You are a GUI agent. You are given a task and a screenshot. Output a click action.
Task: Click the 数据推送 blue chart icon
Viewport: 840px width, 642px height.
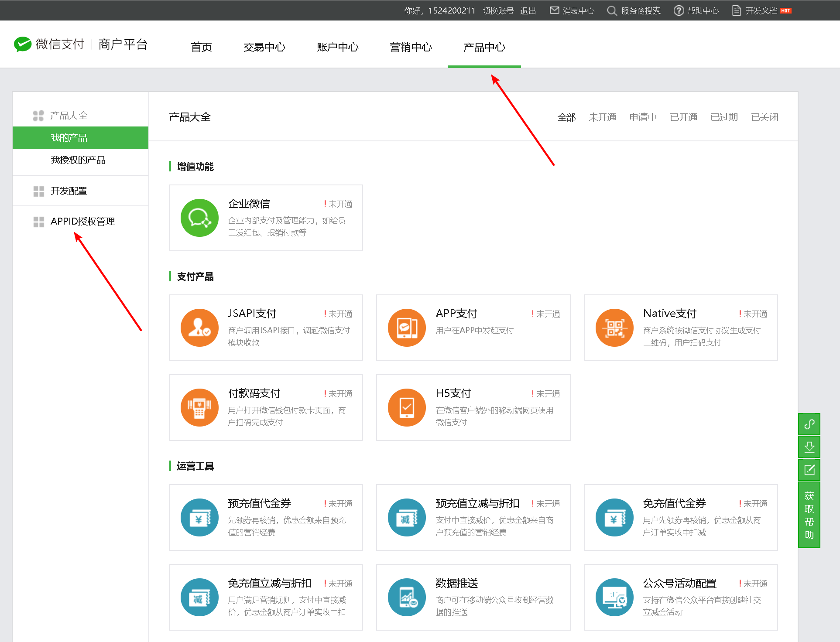(x=407, y=597)
